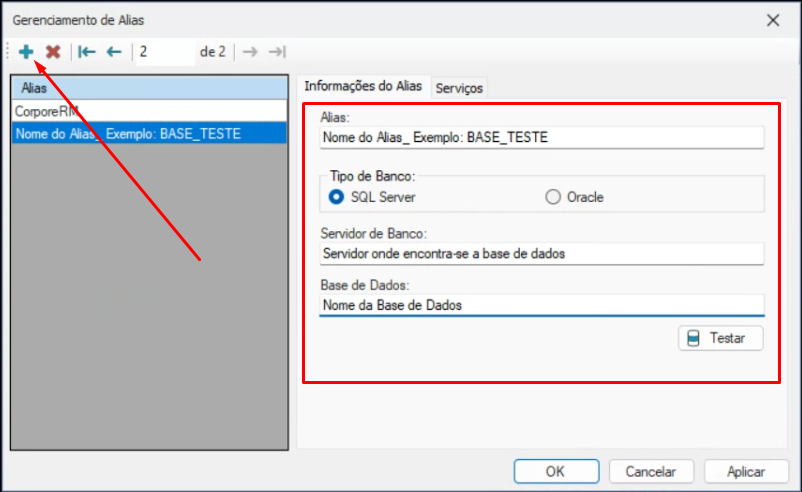Click the Alias column header
The height and width of the screenshot is (492, 802).
149,88
